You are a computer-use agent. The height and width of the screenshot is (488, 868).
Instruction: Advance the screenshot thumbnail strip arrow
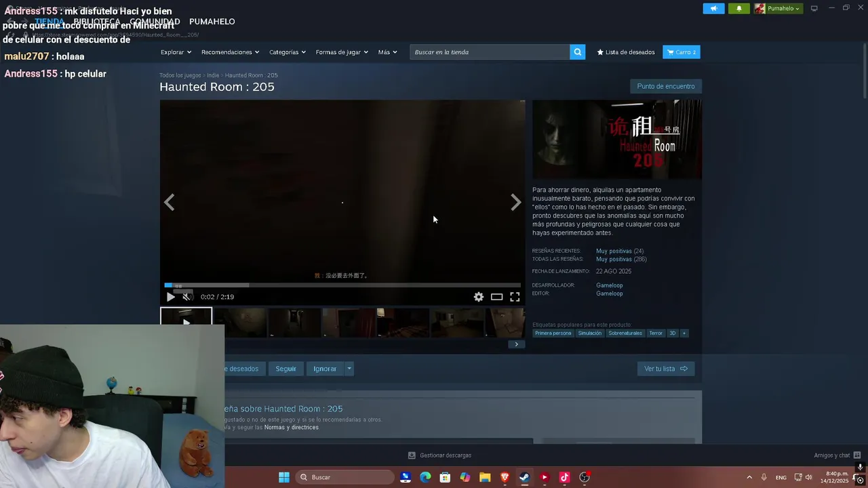coord(516,344)
